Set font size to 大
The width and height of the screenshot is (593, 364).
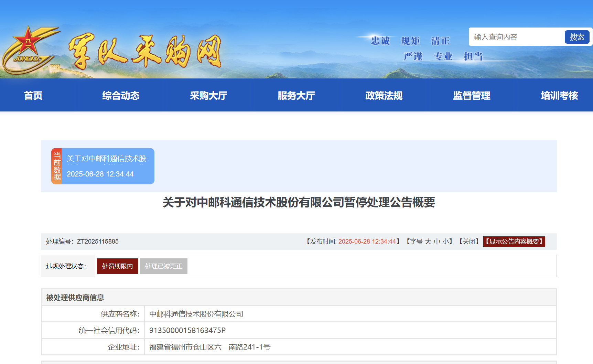(428, 242)
